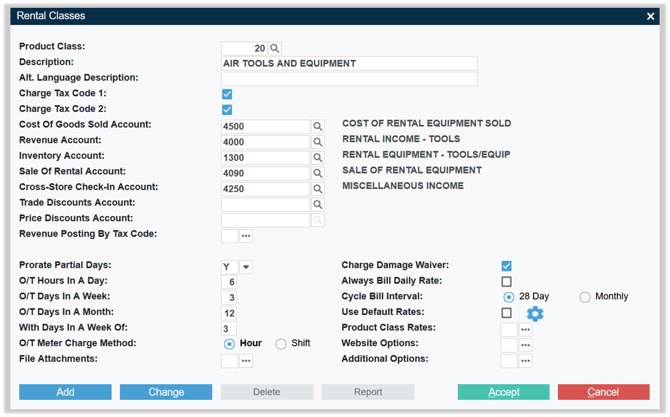Open Revenue Posting By Tax Code ellipsis

246,236
